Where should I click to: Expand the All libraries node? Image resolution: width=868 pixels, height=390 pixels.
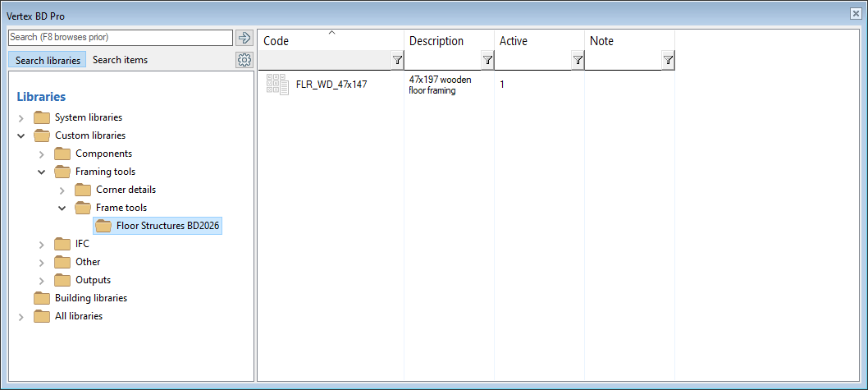(21, 316)
